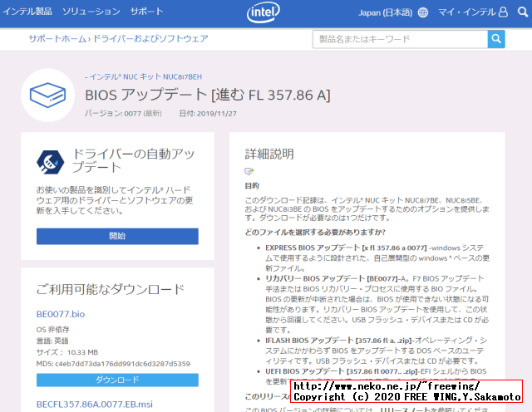This screenshot has width=532, height=412.
Task: Click the small feedback icon under 詳細説明
Action: (x=249, y=171)
